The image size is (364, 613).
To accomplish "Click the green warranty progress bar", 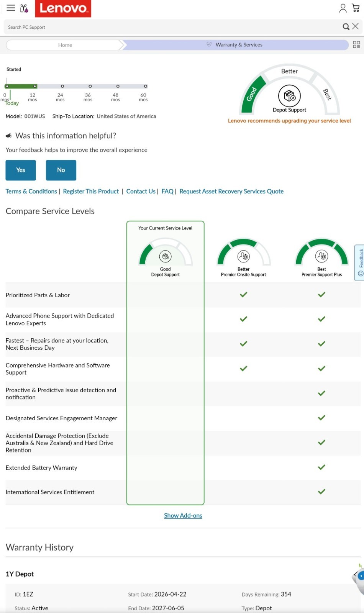I will (x=21, y=86).
